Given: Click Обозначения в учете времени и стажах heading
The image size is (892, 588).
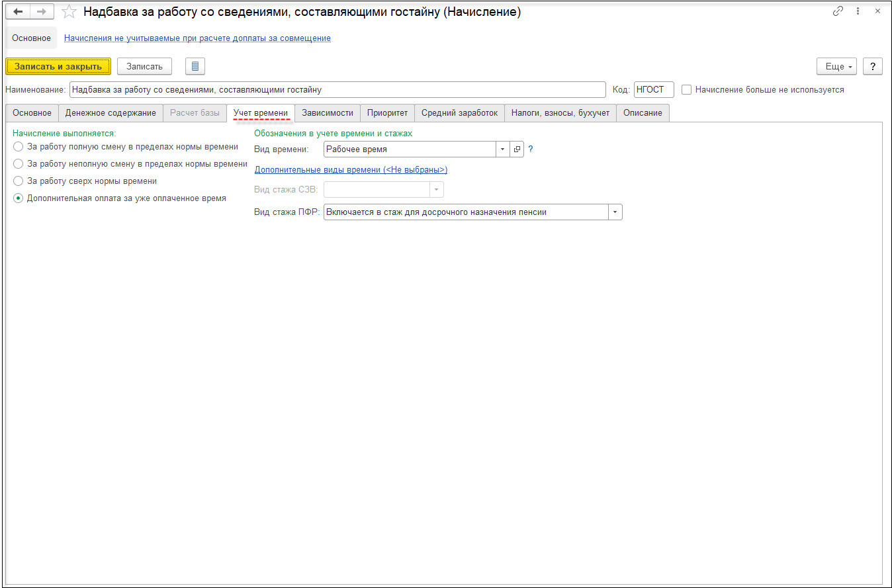Looking at the screenshot, I should 334,133.
